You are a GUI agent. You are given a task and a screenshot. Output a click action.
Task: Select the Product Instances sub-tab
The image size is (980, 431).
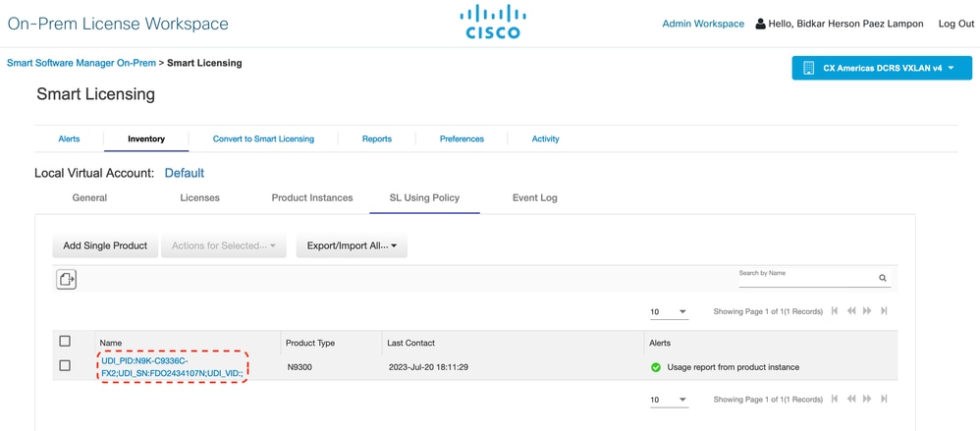[312, 197]
